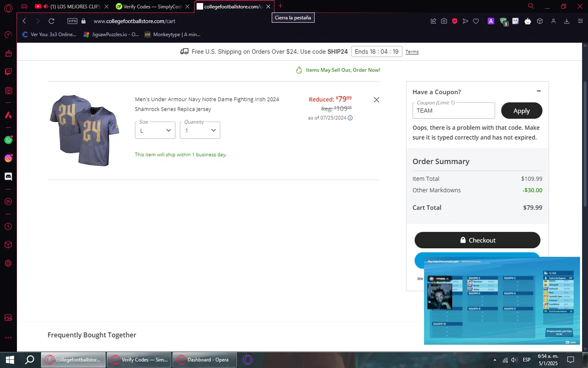Image resolution: width=588 pixels, height=368 pixels.
Task: Go back to previous page
Action: coord(24,21)
